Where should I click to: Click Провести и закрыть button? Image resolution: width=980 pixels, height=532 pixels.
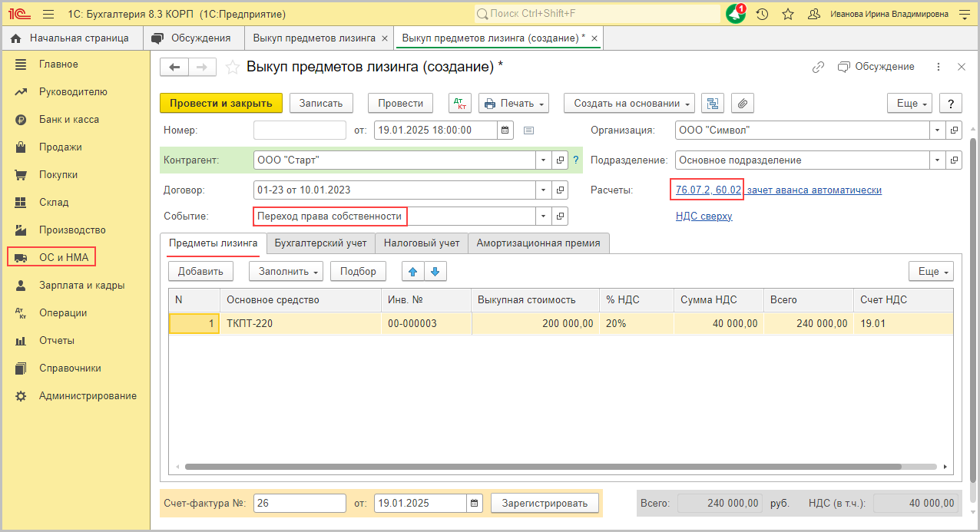[221, 103]
